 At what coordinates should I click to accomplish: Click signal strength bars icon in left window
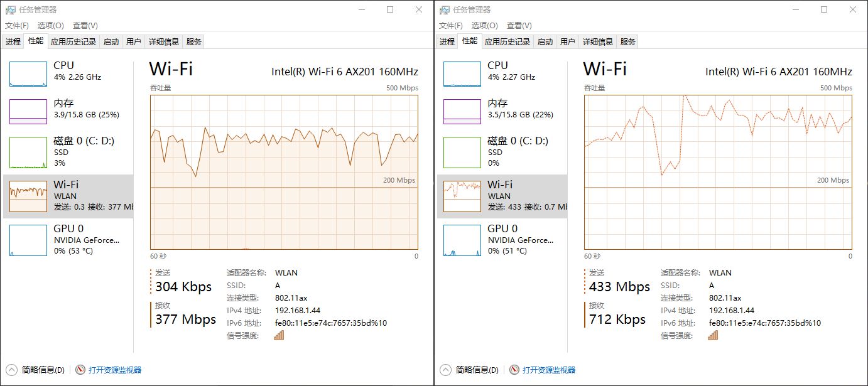point(279,335)
